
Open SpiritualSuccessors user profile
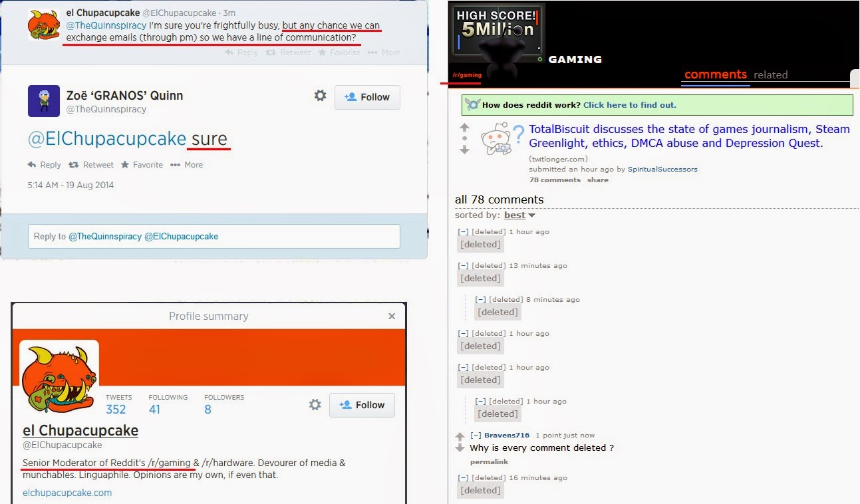pos(662,169)
